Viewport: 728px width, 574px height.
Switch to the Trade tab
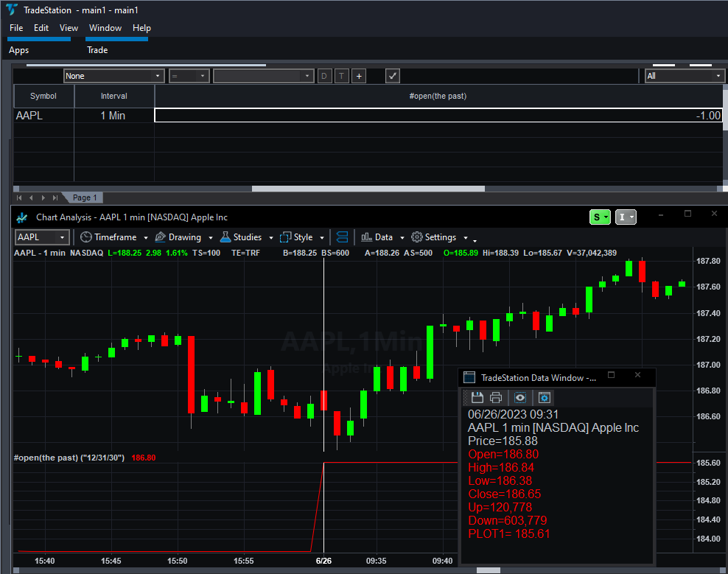97,50
